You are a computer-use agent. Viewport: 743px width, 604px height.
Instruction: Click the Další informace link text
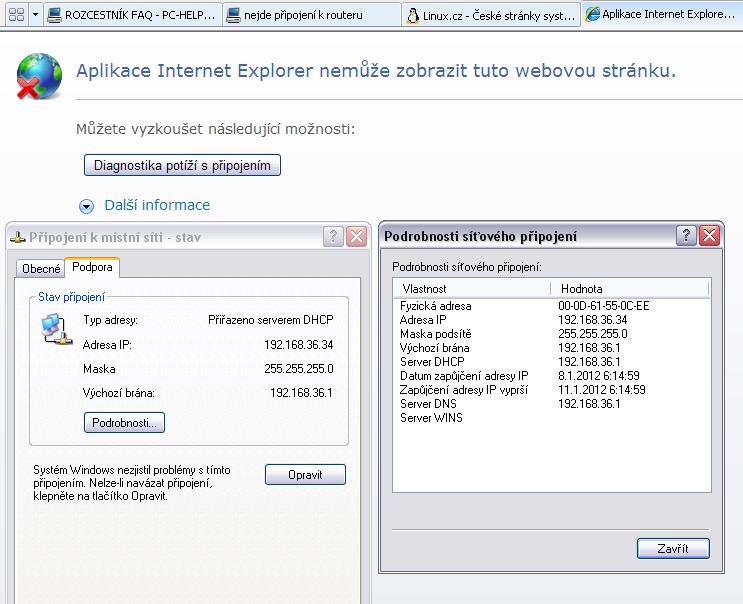point(157,205)
